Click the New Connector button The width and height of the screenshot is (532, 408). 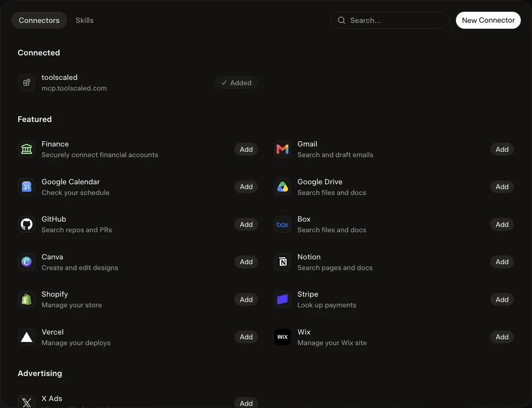click(488, 20)
